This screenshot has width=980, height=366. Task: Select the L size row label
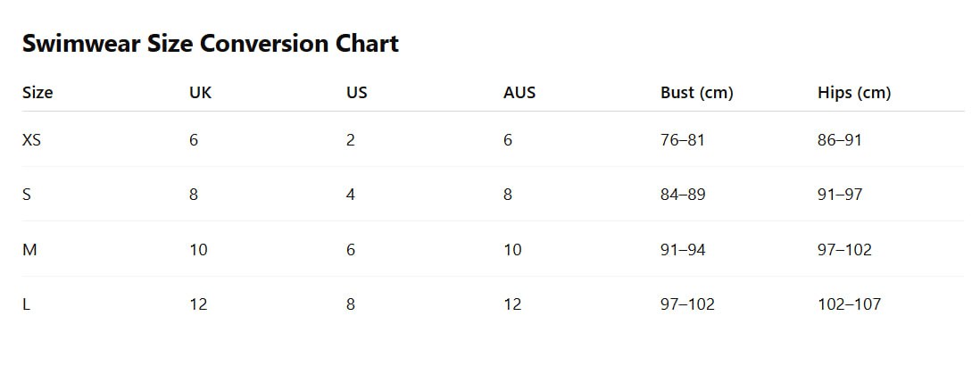point(27,304)
